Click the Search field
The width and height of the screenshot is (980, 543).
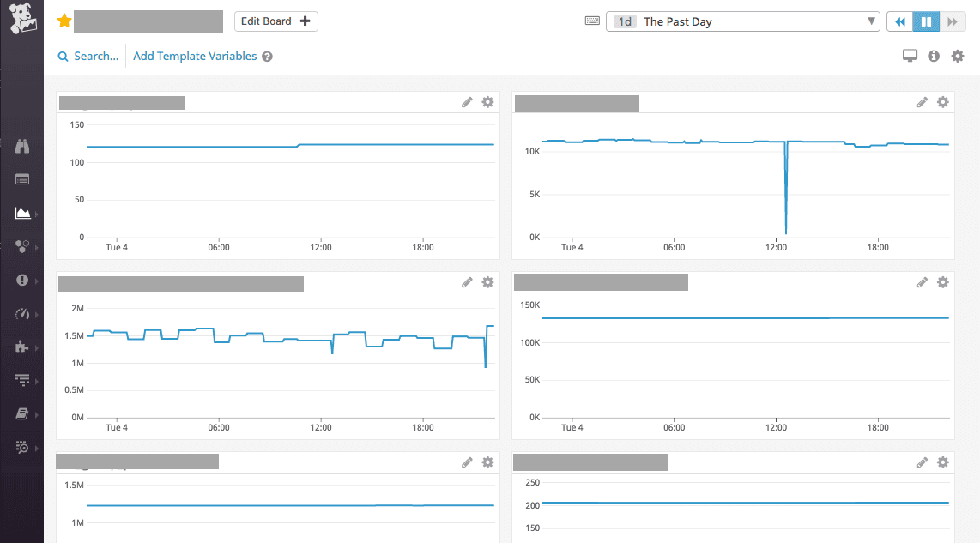pos(88,57)
